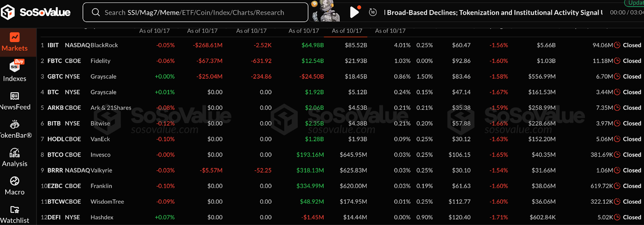Click the clock icon in BRRR row
The height and width of the screenshot is (225, 644).
pyautogui.click(x=617, y=170)
